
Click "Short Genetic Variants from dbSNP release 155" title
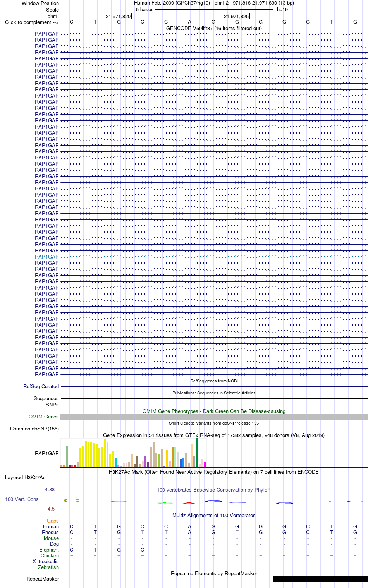click(x=214, y=423)
